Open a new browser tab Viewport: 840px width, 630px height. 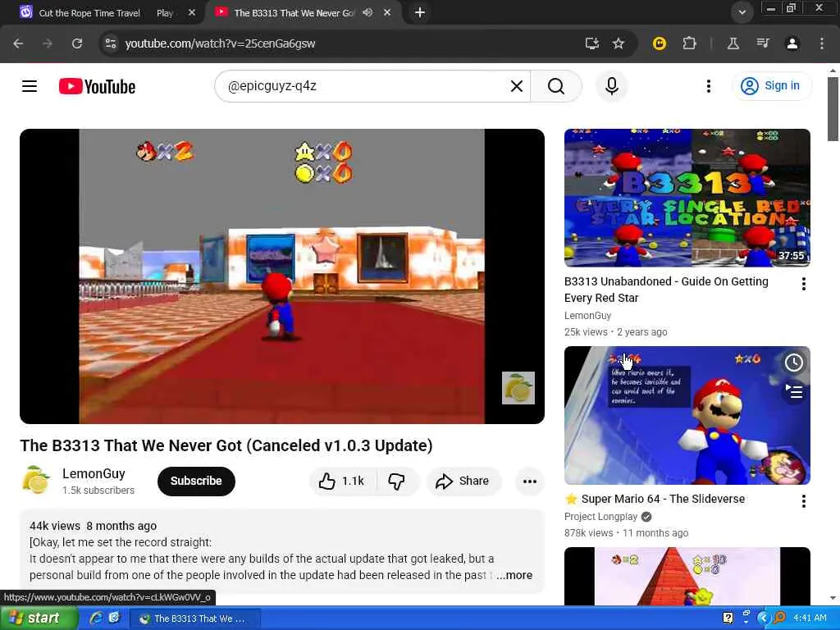click(x=420, y=12)
